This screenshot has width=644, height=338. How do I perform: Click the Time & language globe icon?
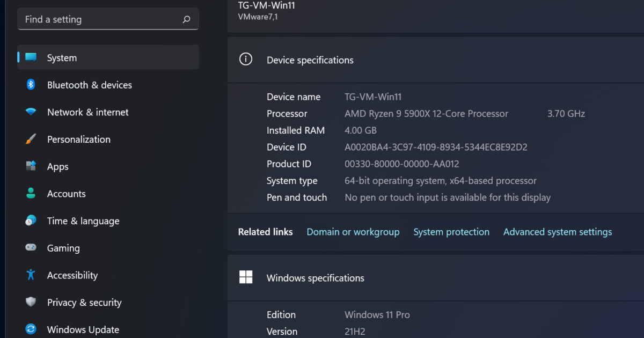click(x=31, y=221)
